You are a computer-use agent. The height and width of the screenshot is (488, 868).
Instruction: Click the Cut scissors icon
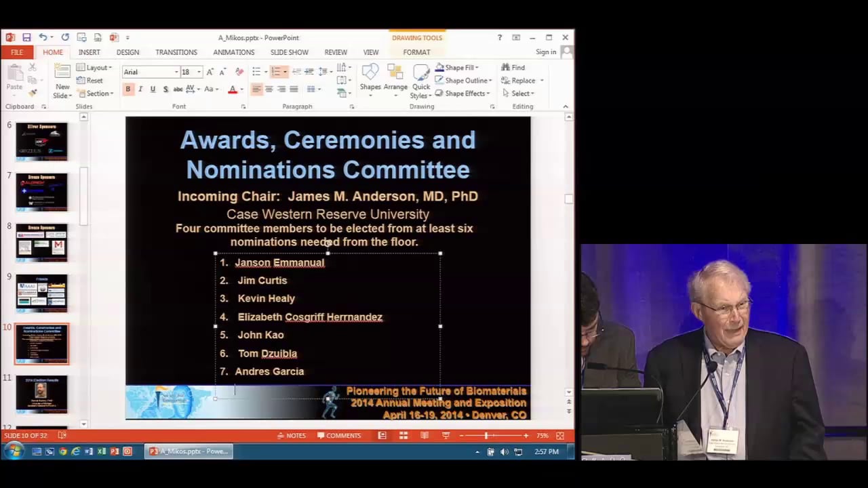coord(32,67)
